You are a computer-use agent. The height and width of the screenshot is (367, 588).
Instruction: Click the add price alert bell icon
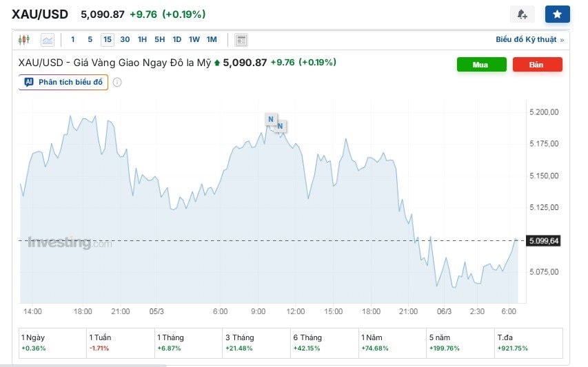tap(522, 14)
